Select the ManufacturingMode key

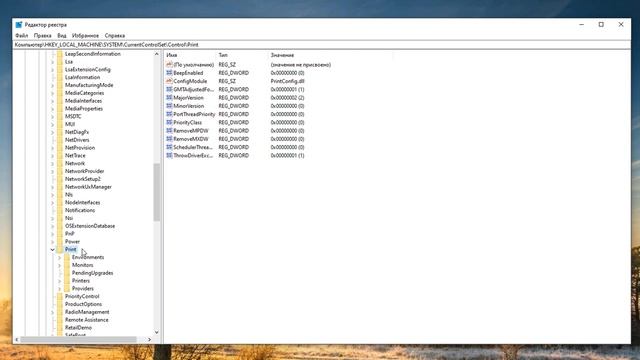click(x=89, y=85)
